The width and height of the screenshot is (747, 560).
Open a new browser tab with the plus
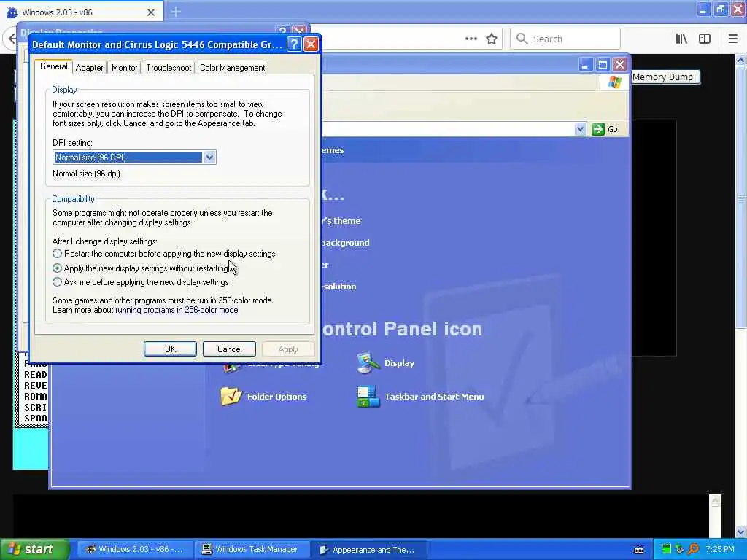pos(176,12)
